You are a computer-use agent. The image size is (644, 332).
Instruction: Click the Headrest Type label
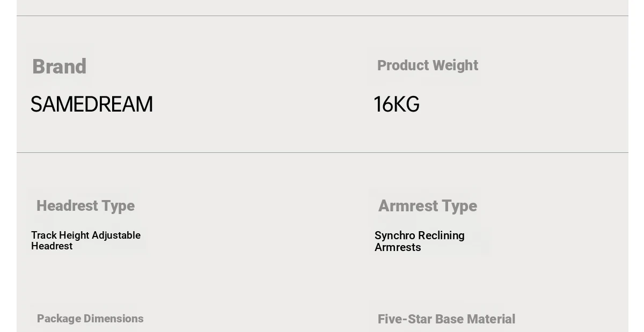(85, 206)
